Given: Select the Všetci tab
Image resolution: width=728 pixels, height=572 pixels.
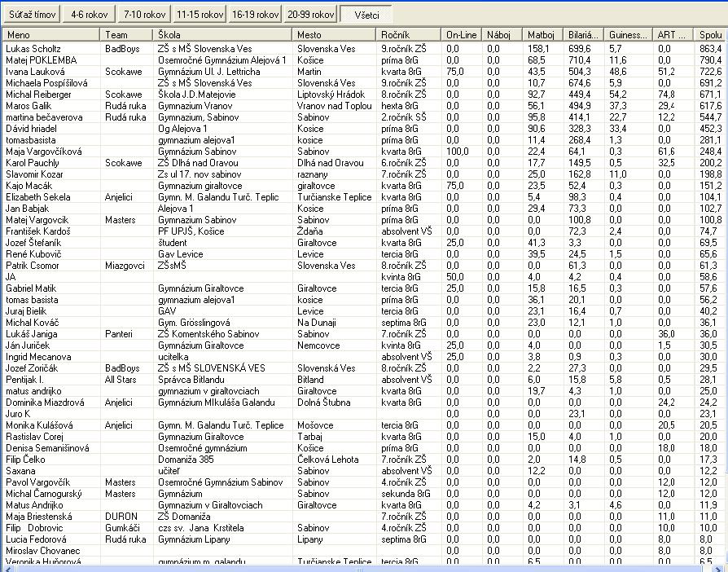Looking at the screenshot, I should pyautogui.click(x=366, y=15).
